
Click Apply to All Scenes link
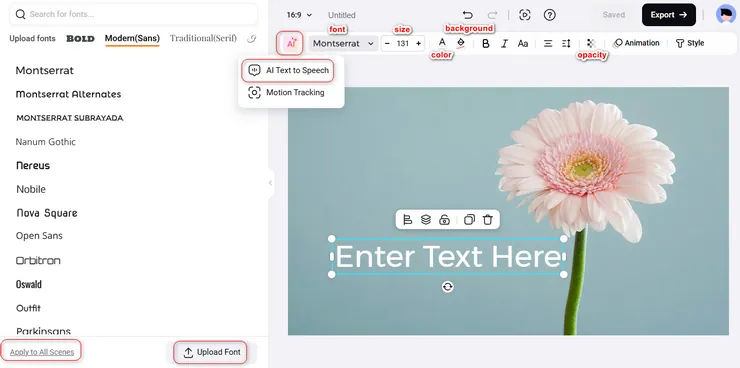(42, 352)
